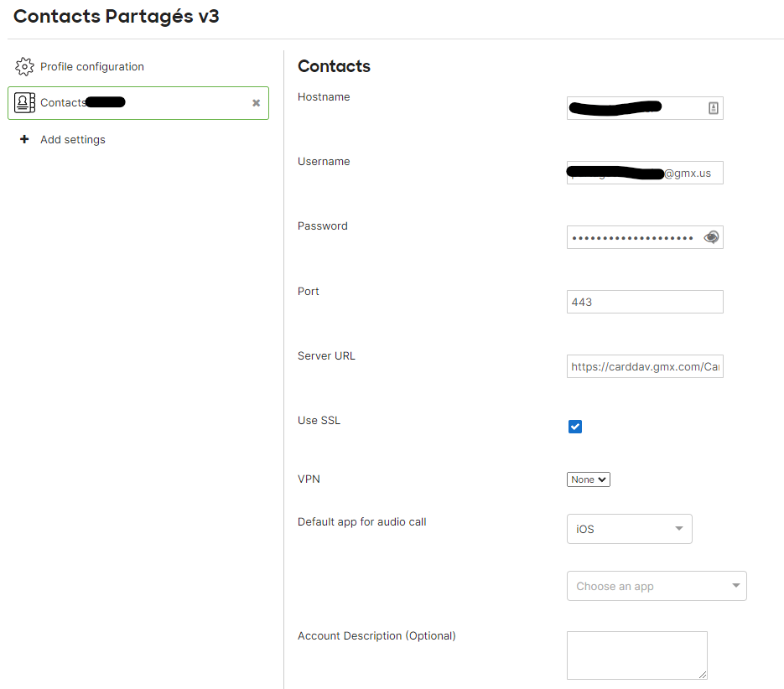Click the gear icon beside Profile configuration
The height and width of the screenshot is (689, 784).
[x=24, y=66]
